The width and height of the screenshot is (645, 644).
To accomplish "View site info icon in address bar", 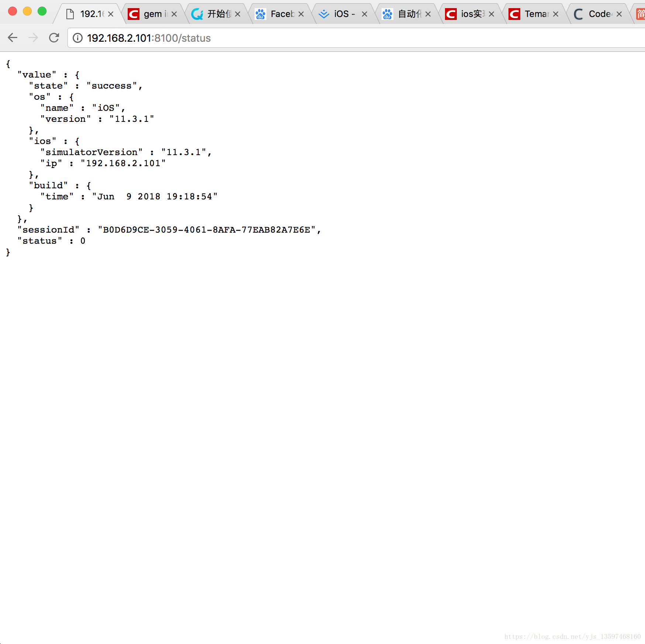I will tap(77, 38).
